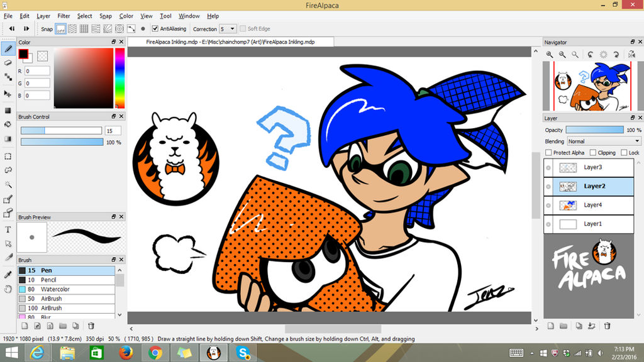Click the trash icon to delete the layer
Screen dimensions: 644x362
coord(608,326)
